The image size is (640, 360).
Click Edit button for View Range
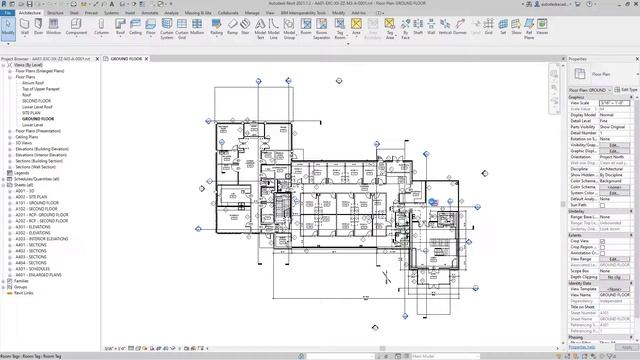click(614, 259)
